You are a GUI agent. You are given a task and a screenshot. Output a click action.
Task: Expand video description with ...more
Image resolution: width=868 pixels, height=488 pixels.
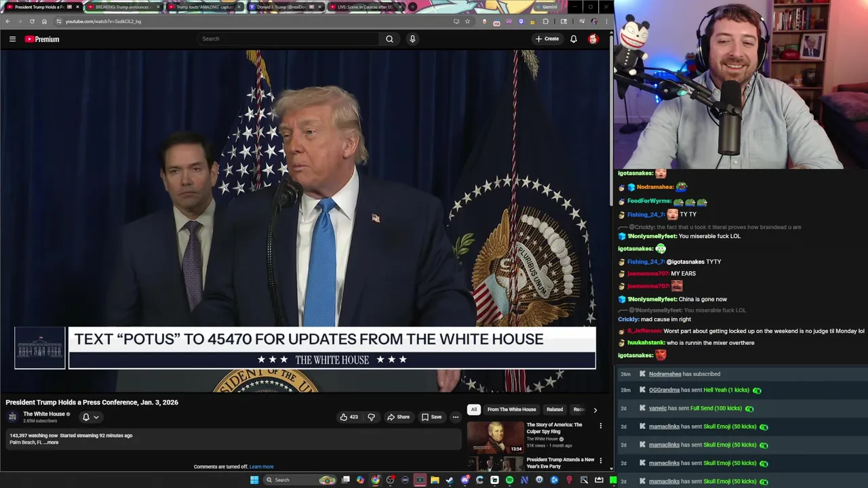[52, 443]
